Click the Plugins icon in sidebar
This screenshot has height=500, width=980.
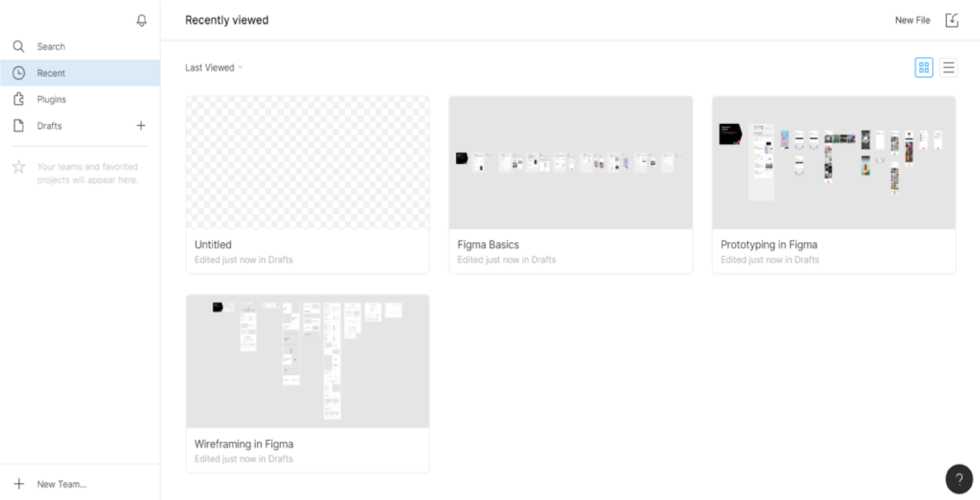click(x=19, y=99)
